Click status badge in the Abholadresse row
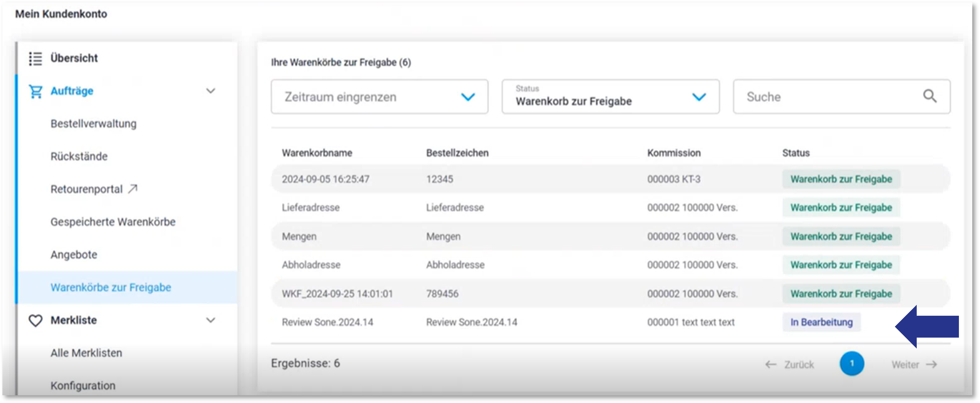The height and width of the screenshot is (403, 980). pos(841,265)
